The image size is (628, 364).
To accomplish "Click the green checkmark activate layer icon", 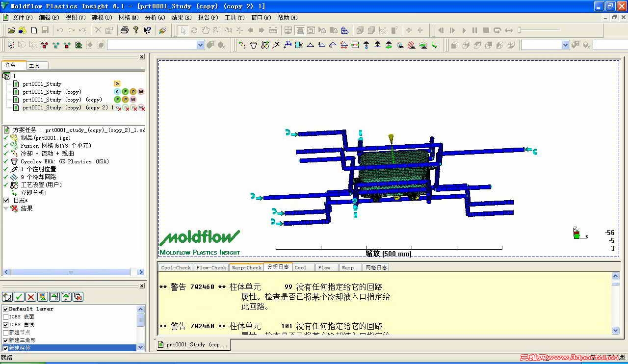I will click(19, 296).
